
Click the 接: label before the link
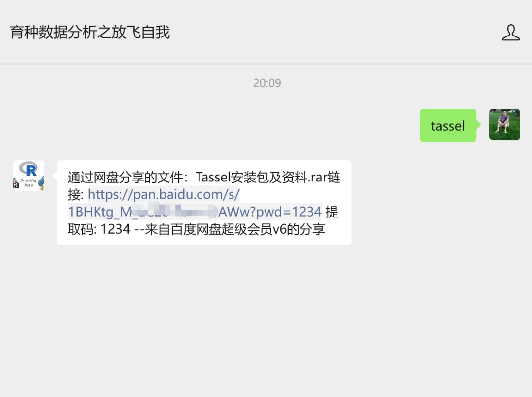[76, 195]
